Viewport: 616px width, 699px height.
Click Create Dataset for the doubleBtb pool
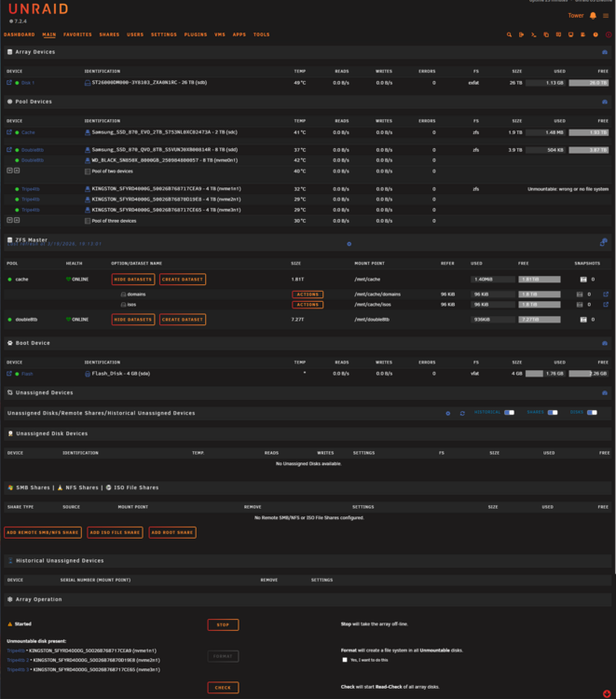pos(183,320)
